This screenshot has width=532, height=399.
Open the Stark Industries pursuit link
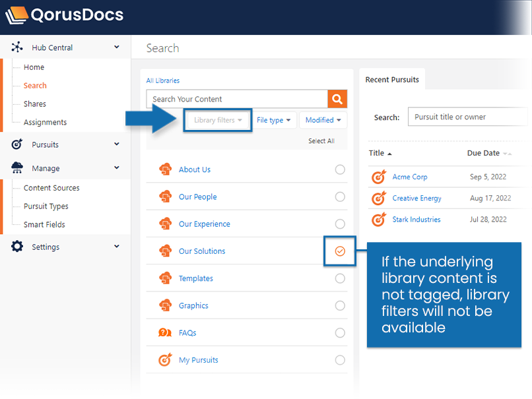pyautogui.click(x=416, y=220)
